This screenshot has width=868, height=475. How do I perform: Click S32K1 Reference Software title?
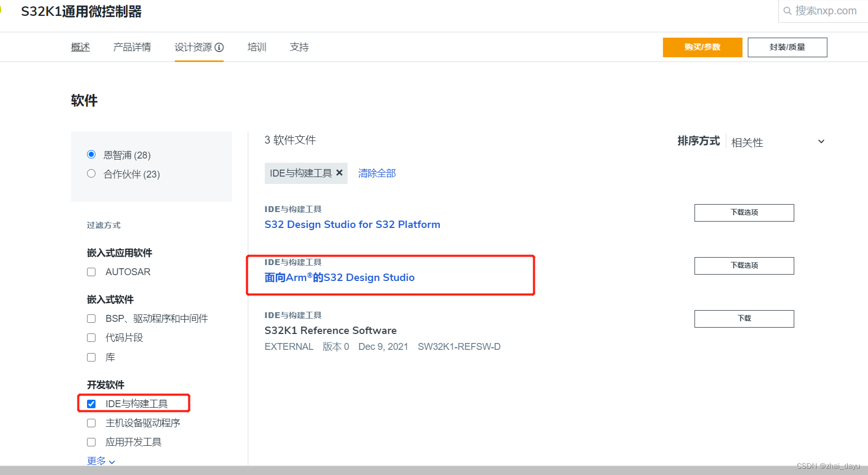(331, 330)
